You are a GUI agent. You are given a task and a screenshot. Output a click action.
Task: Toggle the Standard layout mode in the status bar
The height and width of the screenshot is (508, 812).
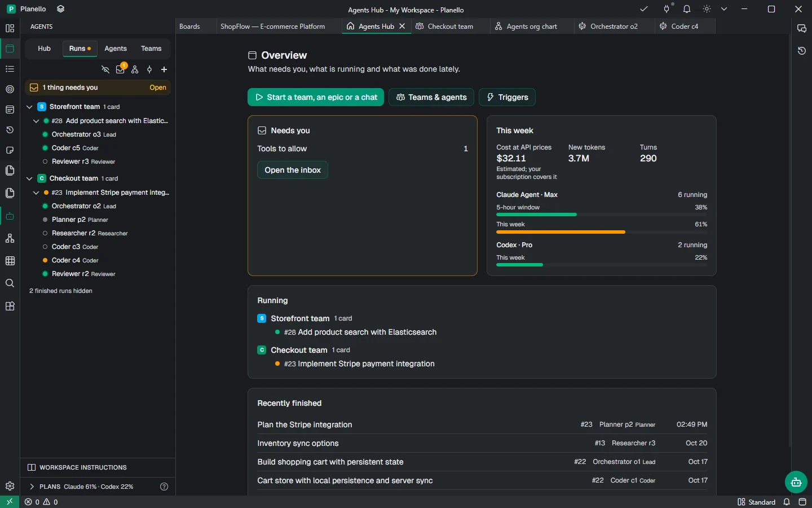pos(756,502)
